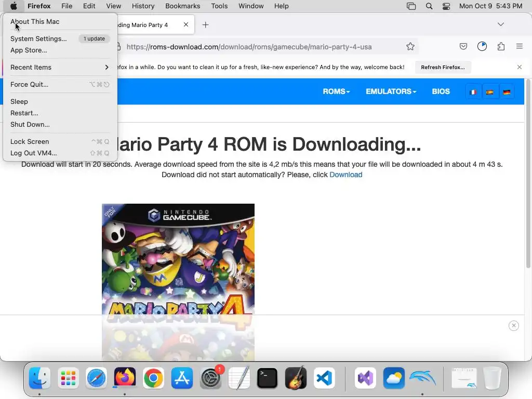Viewport: 532px width, 399px height.
Task: Open Control Center in menu bar
Action: pos(446,6)
